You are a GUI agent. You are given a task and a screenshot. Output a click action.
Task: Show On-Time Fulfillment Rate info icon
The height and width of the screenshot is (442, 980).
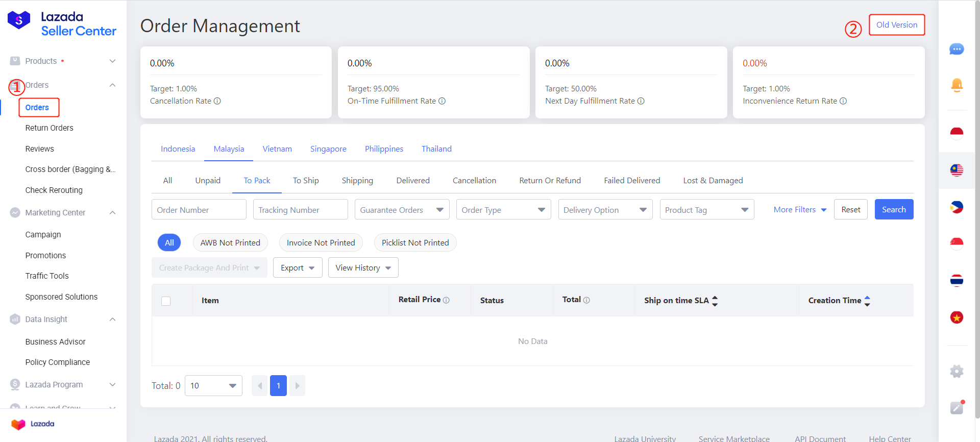442,101
